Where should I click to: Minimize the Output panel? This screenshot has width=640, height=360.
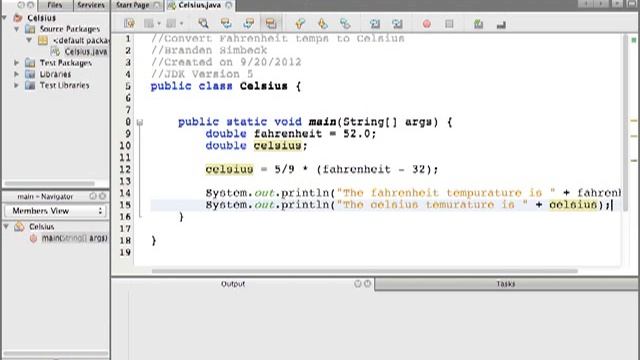pyautogui.click(x=358, y=284)
